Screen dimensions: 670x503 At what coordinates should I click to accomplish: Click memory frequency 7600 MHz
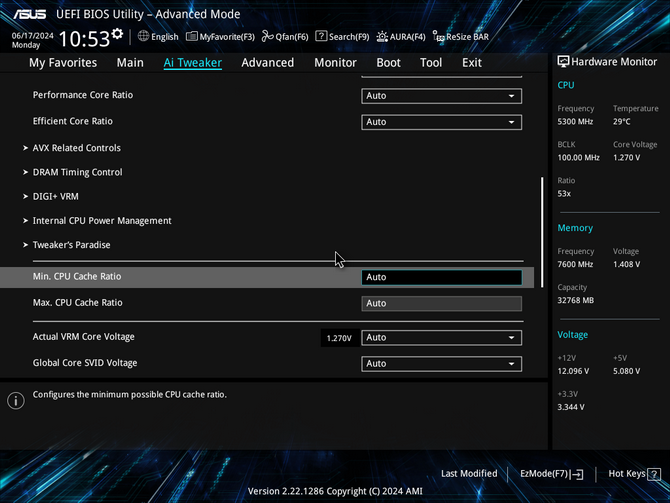point(575,265)
